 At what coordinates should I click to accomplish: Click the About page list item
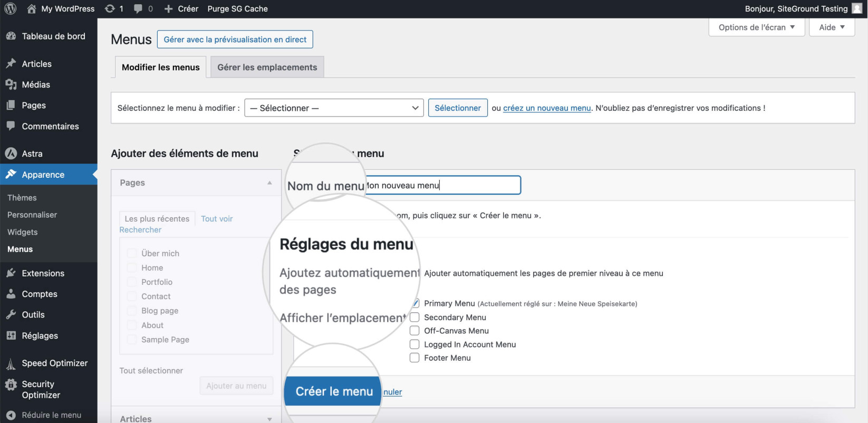tap(152, 325)
